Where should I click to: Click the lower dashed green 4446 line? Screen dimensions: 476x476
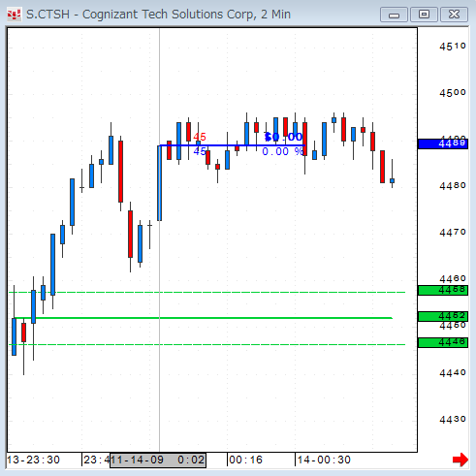(206, 344)
